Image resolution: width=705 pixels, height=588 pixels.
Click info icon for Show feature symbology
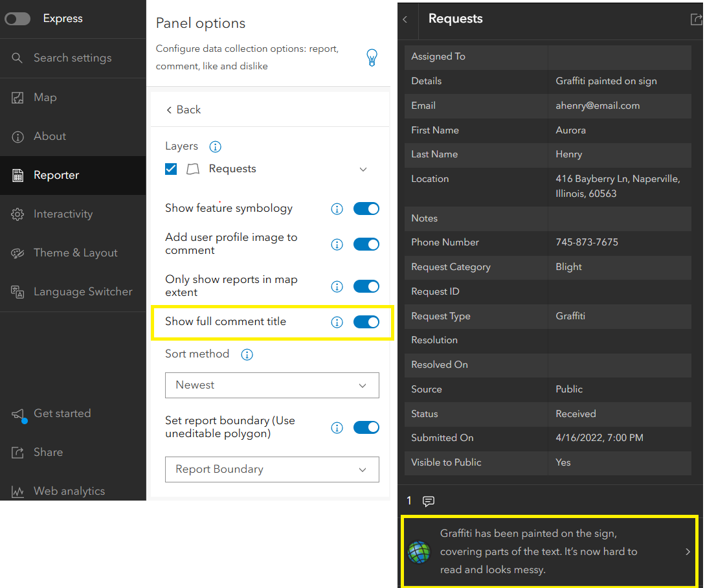[x=337, y=209]
